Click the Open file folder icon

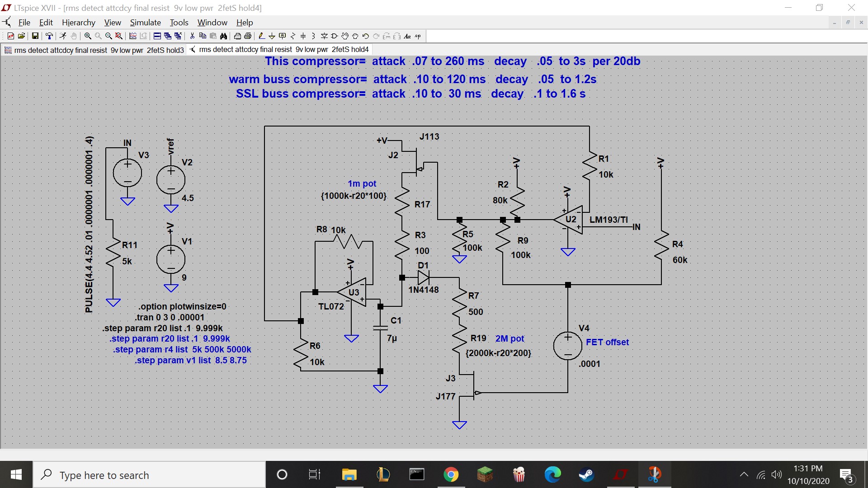pyautogui.click(x=21, y=36)
